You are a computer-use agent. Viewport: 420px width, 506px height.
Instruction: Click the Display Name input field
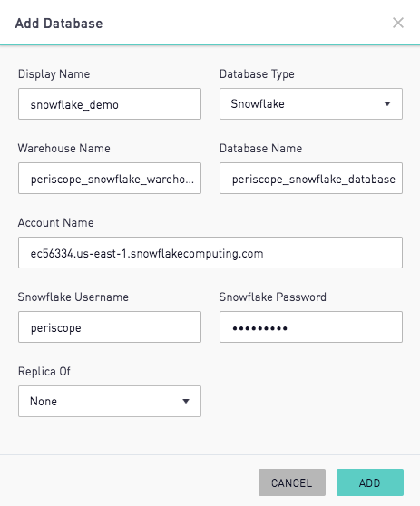(110, 104)
